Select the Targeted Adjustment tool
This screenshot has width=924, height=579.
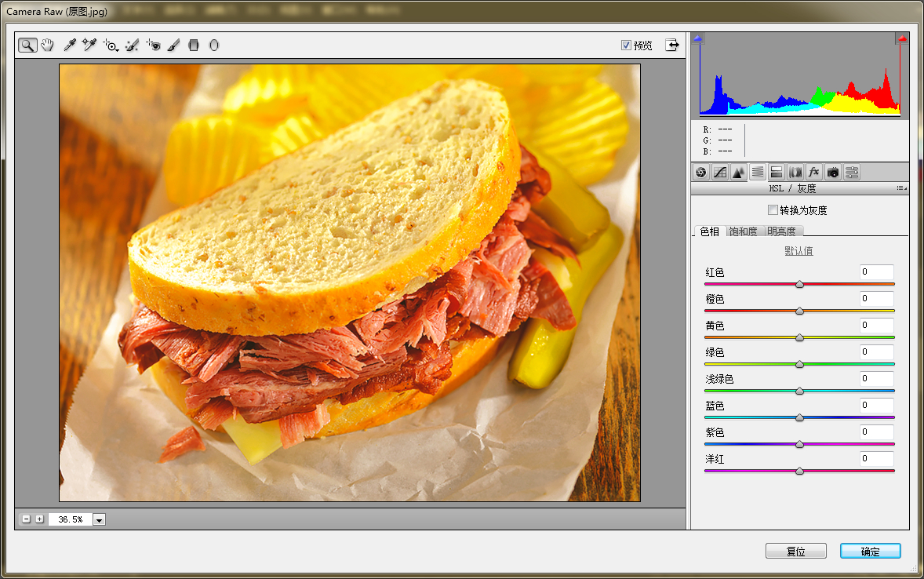(110, 45)
